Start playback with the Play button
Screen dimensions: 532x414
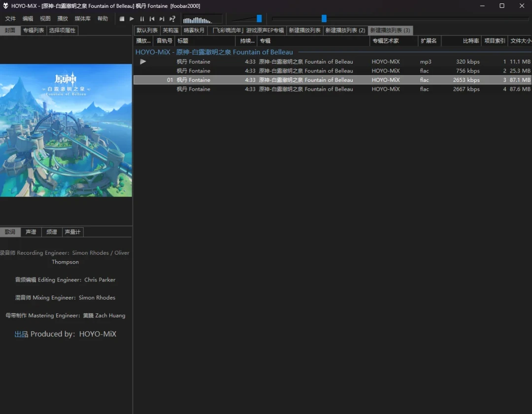[132, 19]
